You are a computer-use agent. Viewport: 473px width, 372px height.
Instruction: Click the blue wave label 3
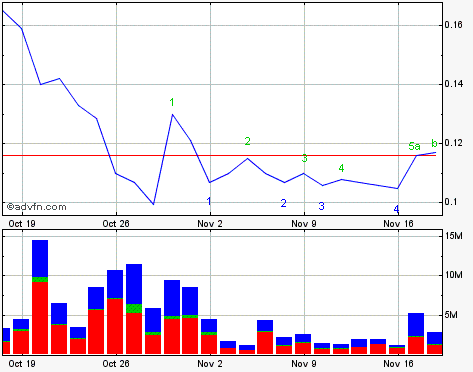tap(321, 206)
